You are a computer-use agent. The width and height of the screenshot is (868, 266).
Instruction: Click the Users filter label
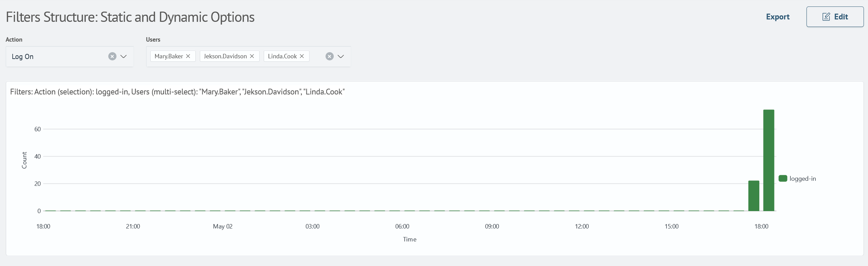153,40
